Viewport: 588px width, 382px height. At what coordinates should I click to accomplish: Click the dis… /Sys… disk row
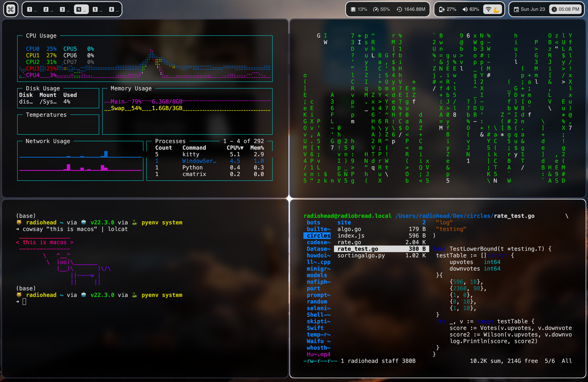click(45, 101)
